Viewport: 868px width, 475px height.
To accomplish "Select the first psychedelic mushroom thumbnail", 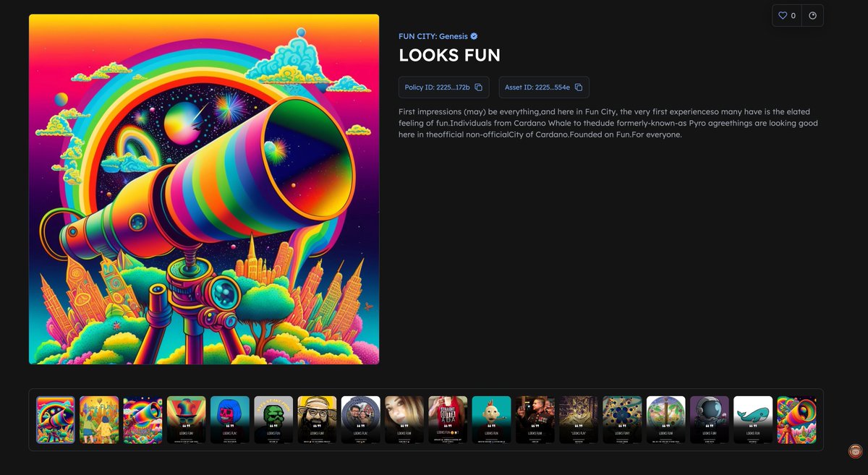I will pos(56,419).
